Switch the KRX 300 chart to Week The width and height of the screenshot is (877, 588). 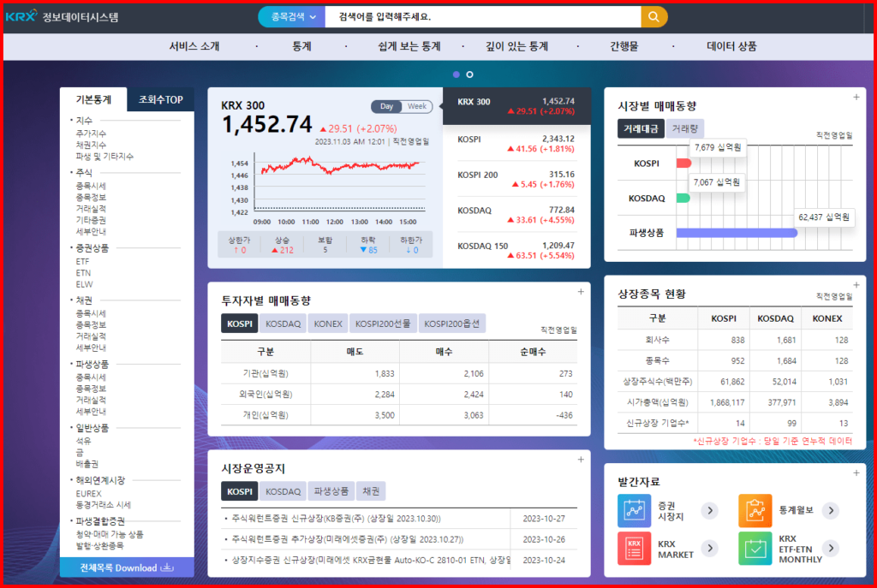click(x=417, y=106)
